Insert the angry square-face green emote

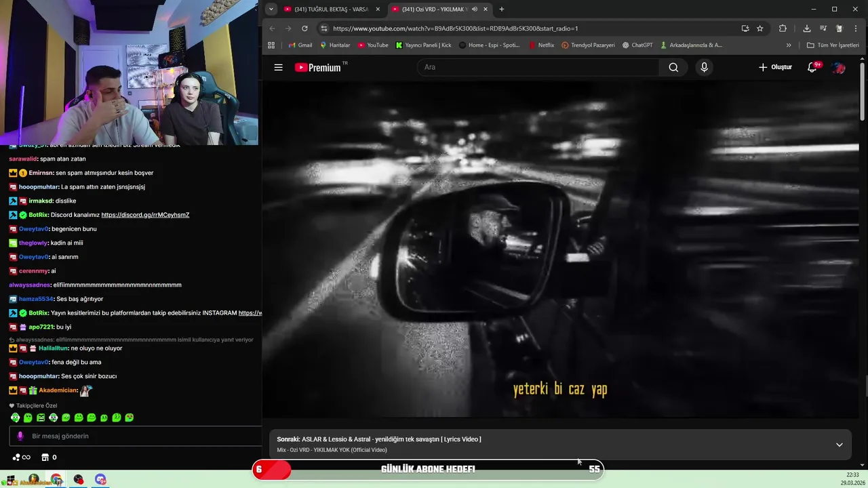(x=41, y=418)
